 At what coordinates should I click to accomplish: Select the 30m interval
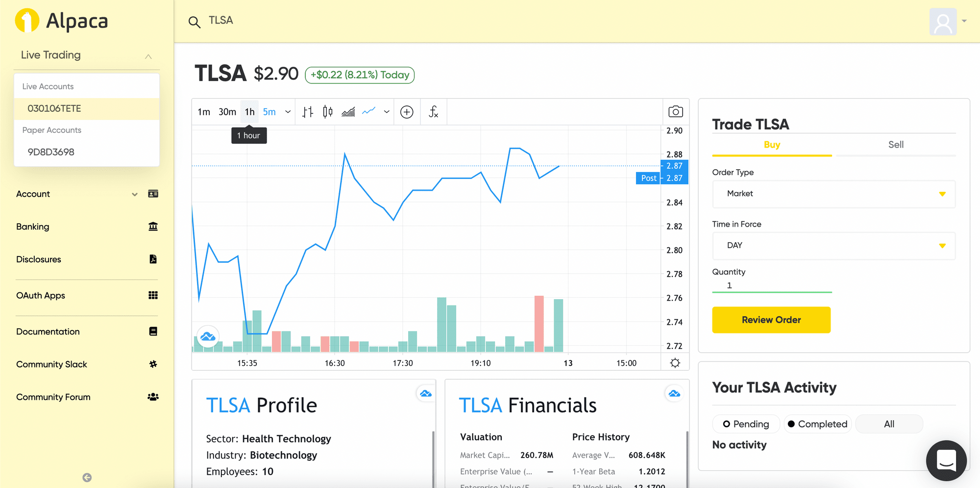point(227,112)
